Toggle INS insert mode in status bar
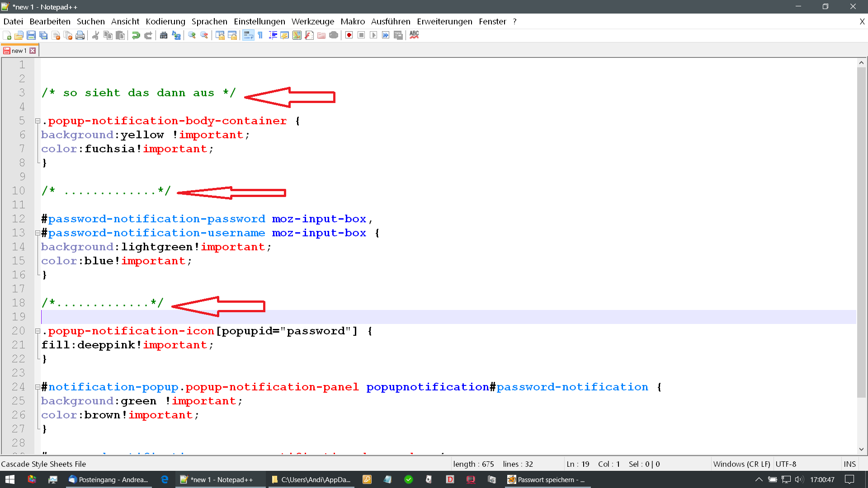 pyautogui.click(x=849, y=464)
